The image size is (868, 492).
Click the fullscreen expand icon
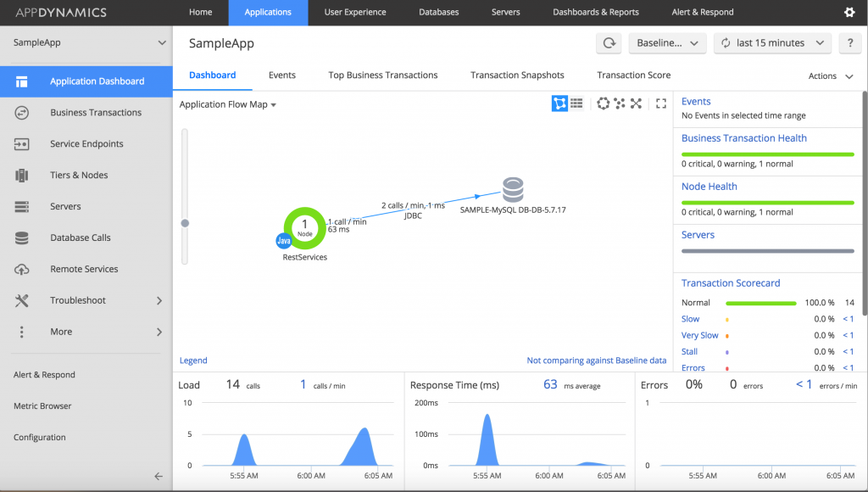(662, 103)
